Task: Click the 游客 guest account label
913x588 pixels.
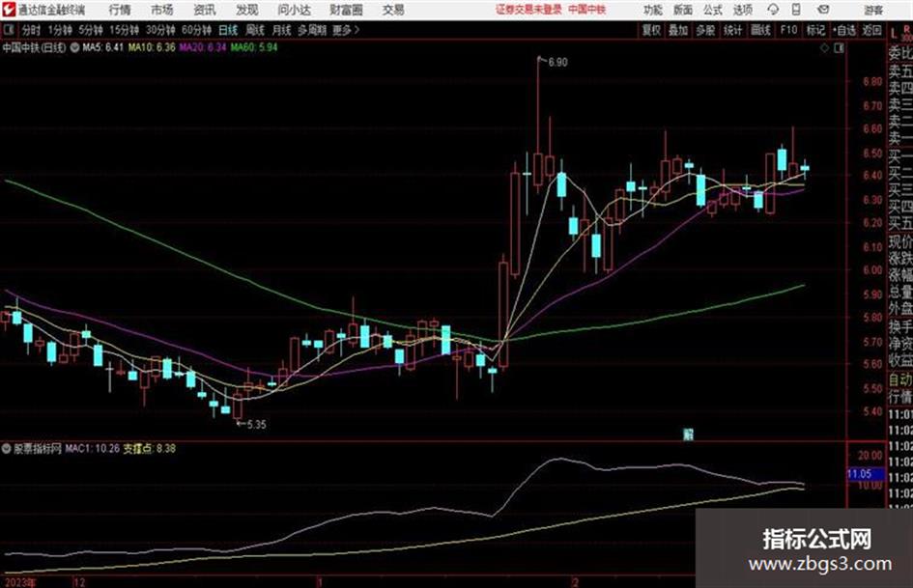Action: [873, 10]
